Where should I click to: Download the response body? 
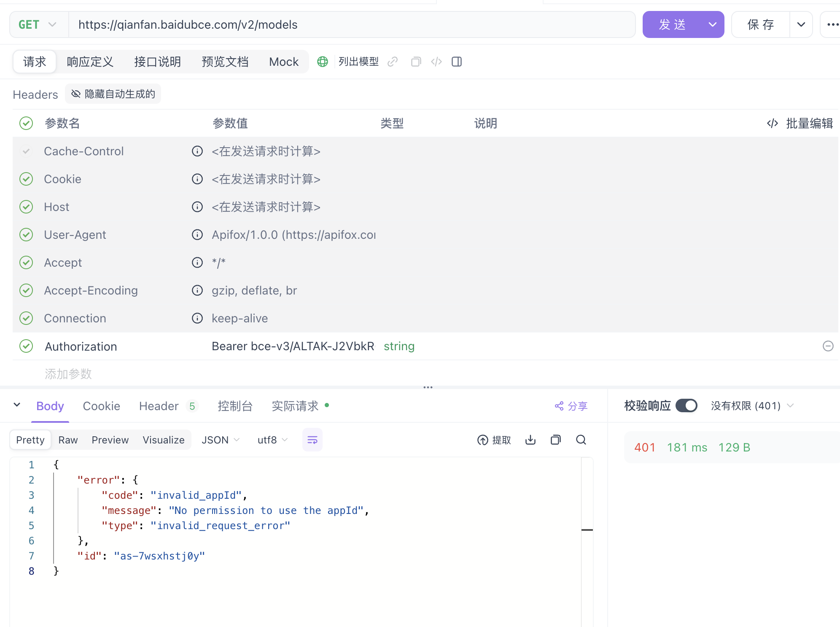coord(530,440)
